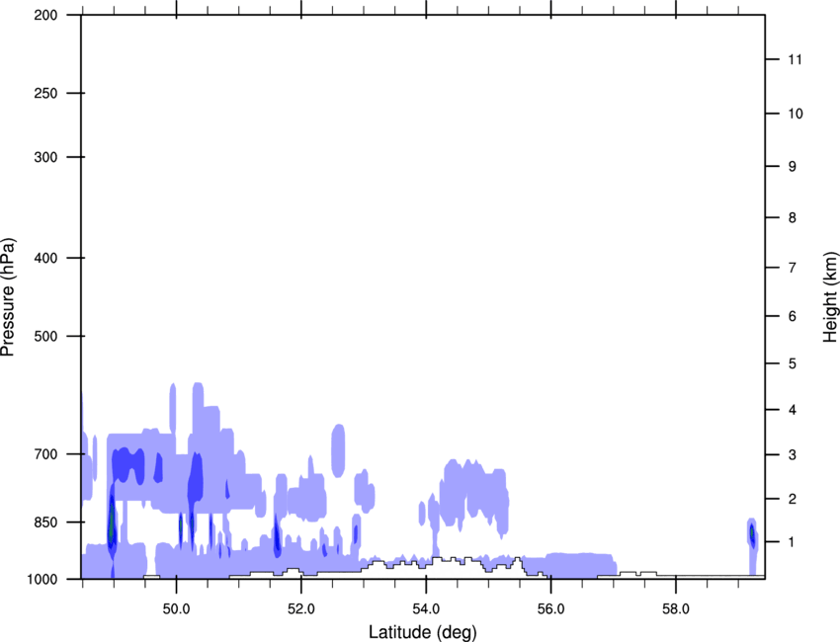Click the 10 km height tick label
840x642 pixels.
pyautogui.click(x=795, y=114)
